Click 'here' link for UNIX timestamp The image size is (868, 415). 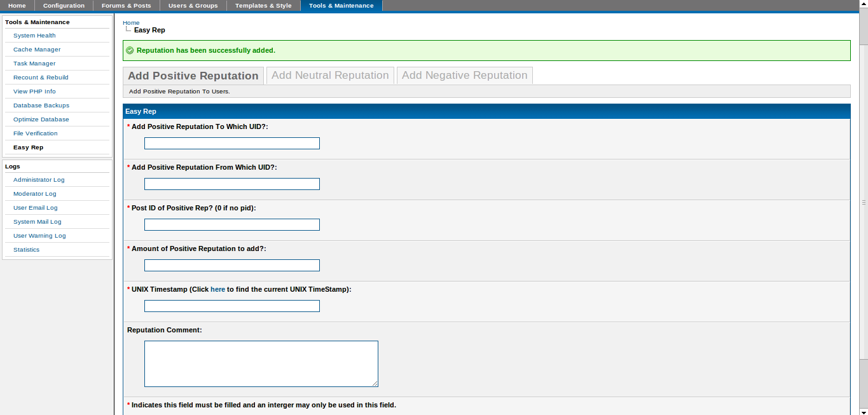[217, 289]
